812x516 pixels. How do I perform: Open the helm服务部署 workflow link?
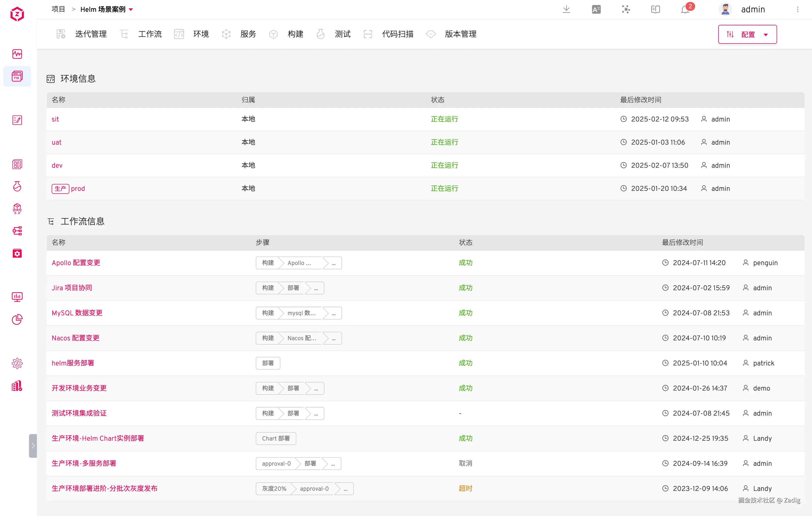(x=73, y=363)
